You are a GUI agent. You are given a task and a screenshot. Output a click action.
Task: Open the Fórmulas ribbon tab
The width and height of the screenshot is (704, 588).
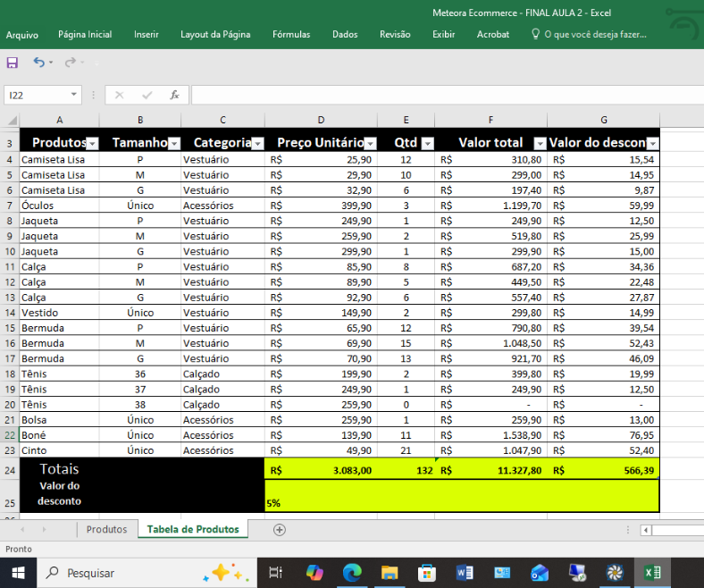[291, 34]
